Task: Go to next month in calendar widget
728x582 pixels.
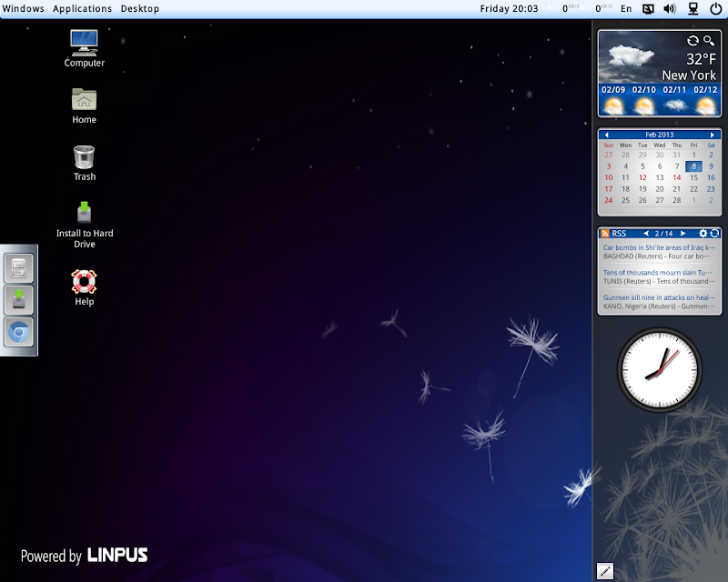Action: [x=713, y=135]
